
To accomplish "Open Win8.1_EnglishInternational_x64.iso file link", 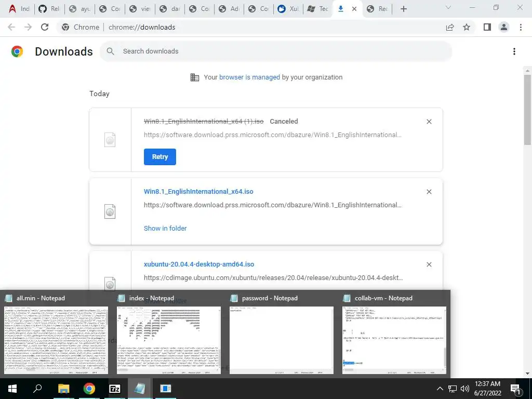I will 198,192.
